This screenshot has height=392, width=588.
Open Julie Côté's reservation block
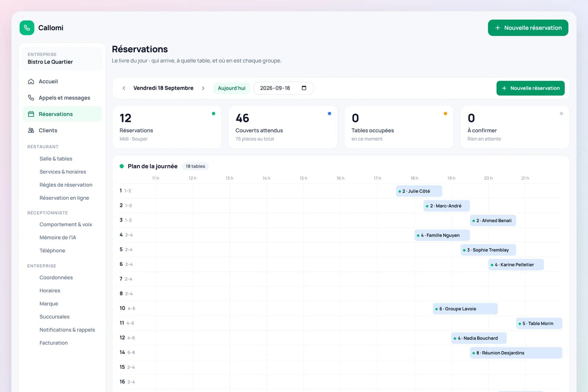coord(419,191)
